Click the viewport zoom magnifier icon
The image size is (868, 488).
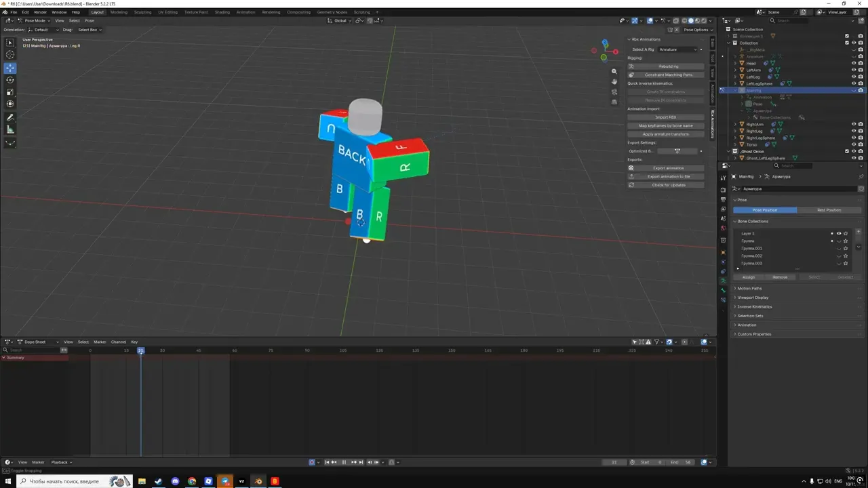coord(614,71)
